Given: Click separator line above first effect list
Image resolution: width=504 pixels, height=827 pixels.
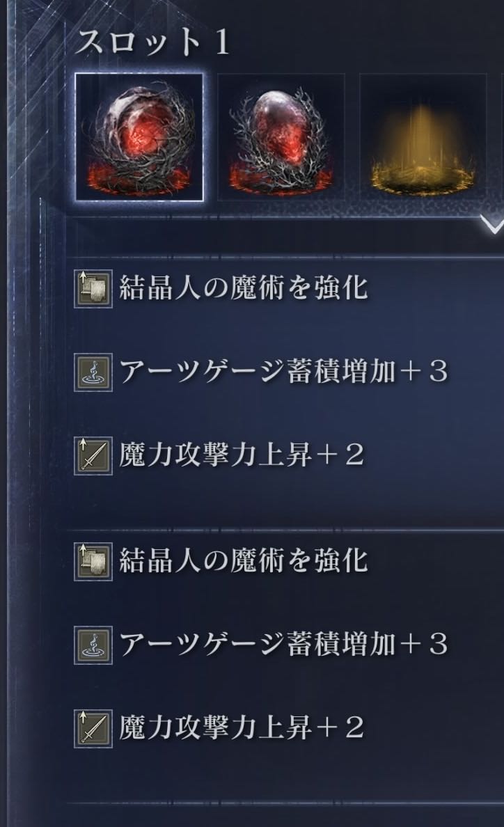Looking at the screenshot, I should coord(285,258).
